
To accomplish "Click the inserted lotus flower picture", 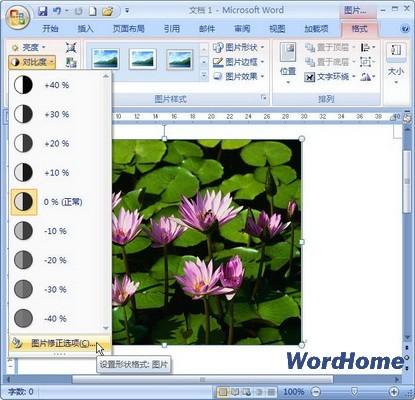I will point(207,242).
